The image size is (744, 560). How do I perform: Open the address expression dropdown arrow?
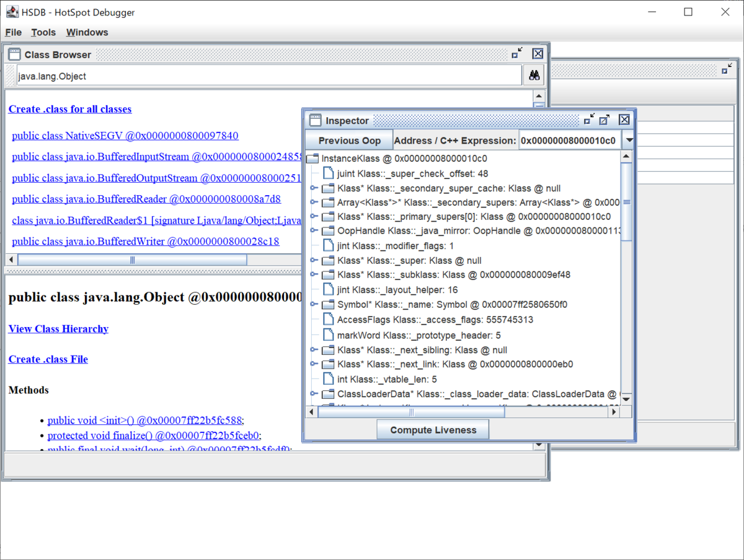(629, 140)
